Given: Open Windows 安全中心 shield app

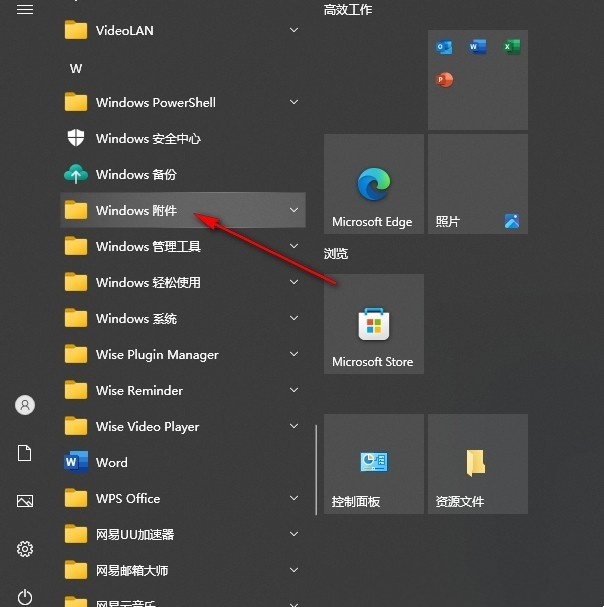Looking at the screenshot, I should [183, 138].
